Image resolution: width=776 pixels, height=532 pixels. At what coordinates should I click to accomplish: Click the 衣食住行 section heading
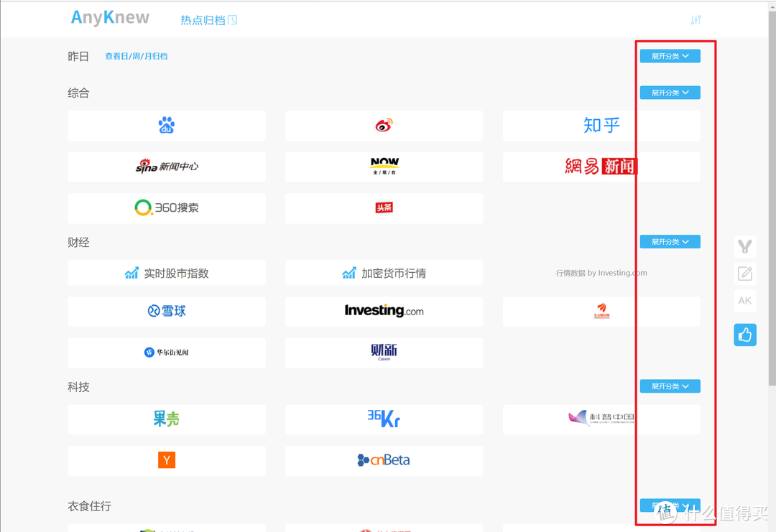point(90,506)
